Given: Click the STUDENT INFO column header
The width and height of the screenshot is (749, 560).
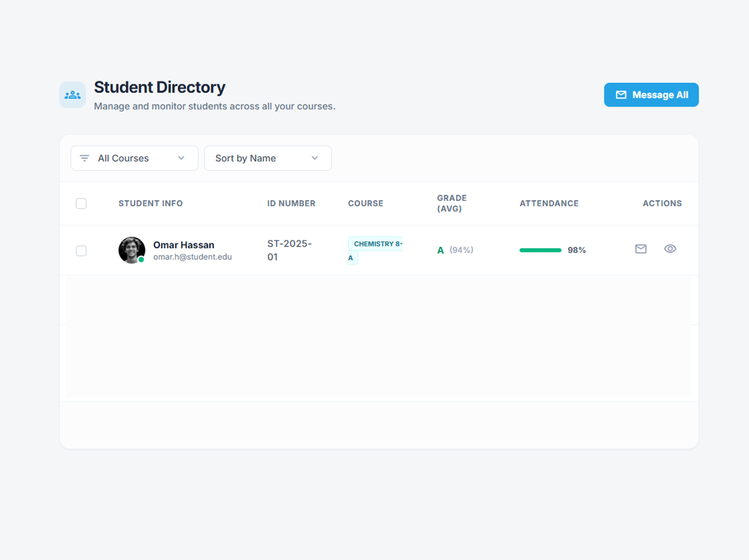Looking at the screenshot, I should tap(150, 203).
